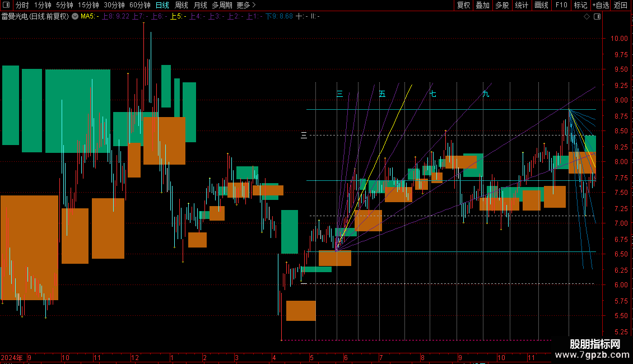Viewport: 633px width, 364px height.
Task: Click the 雷曼光电(日线.前复权) title
Action: [35, 17]
